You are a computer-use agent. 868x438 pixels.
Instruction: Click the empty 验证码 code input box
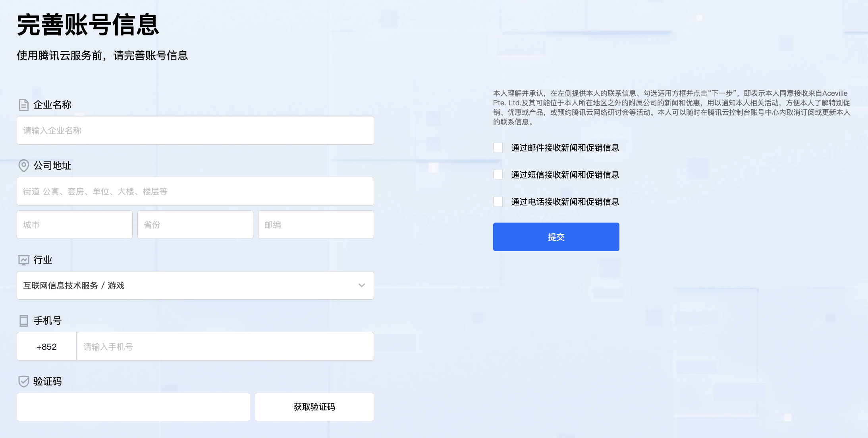(x=133, y=407)
